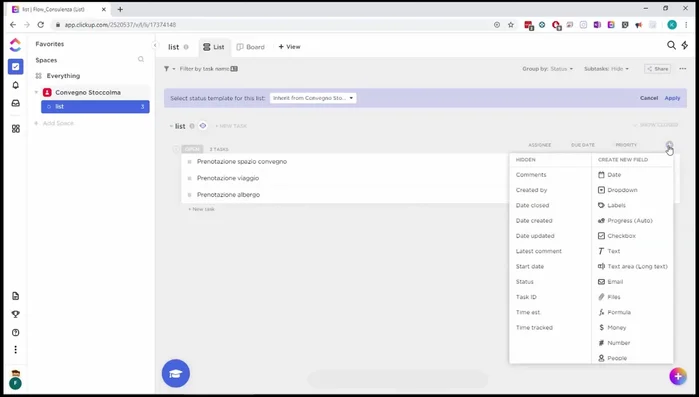Click the Chrome profile avatar
This screenshot has height=397, width=699.
click(x=672, y=25)
